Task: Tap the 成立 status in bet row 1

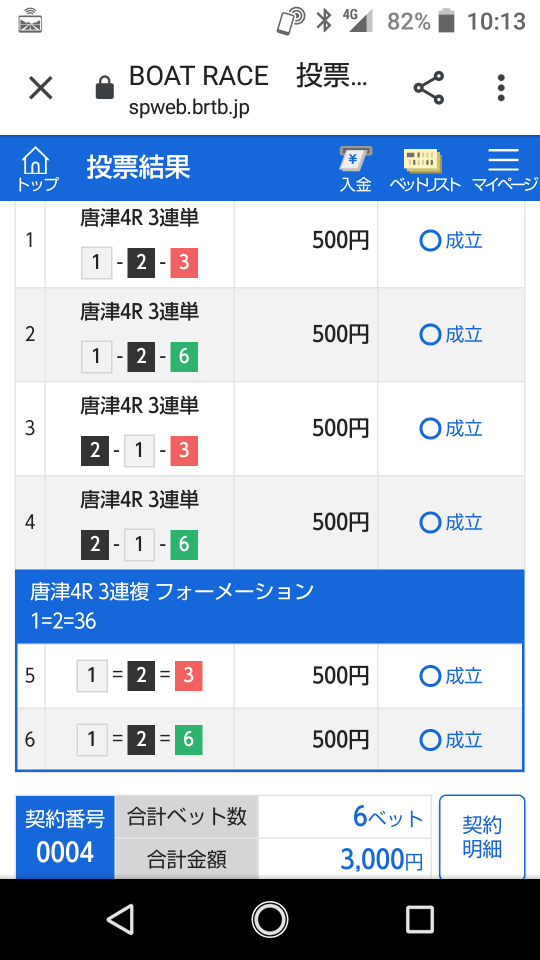Action: [x=451, y=241]
